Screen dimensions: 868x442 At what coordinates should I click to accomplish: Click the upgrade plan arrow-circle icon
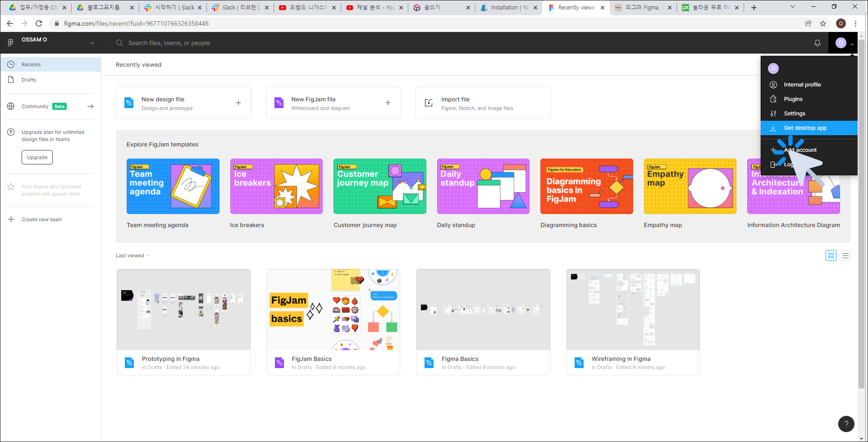point(11,132)
